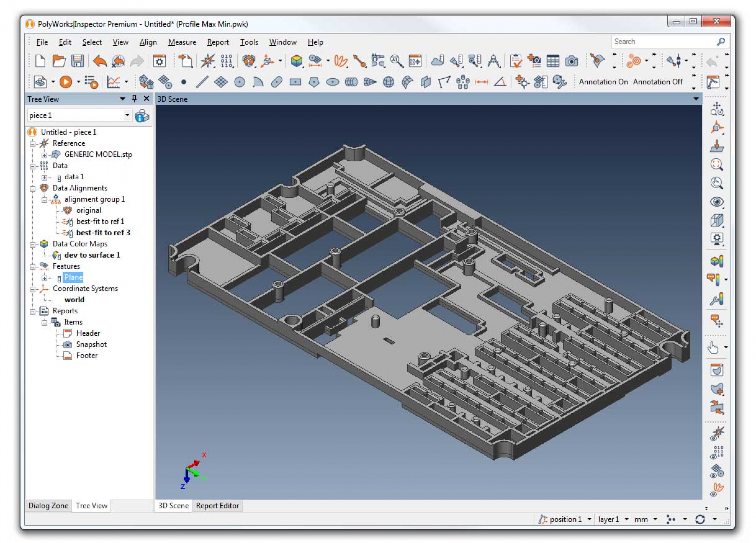Image resolution: width=756 pixels, height=543 pixels.
Task: Create a cylinder feature with the cylinder icon
Action: point(351,82)
